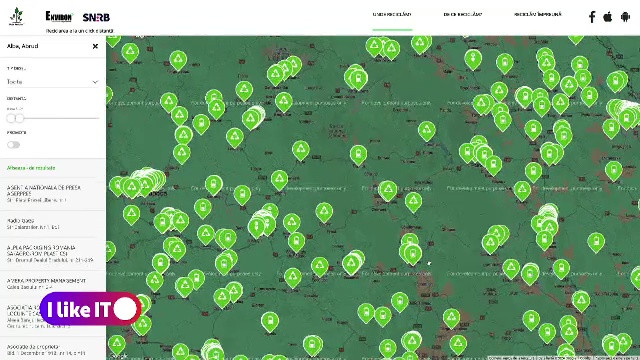640x360 pixels.
Task: Click the left handle of distance slider
Action: (x=11, y=118)
